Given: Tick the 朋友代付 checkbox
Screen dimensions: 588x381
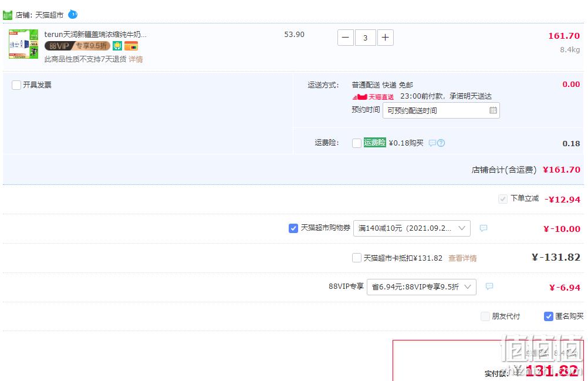Looking at the screenshot, I should click(x=485, y=316).
